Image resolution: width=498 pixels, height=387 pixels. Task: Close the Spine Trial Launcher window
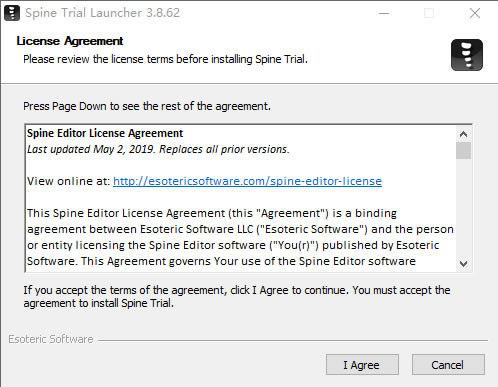click(x=475, y=13)
